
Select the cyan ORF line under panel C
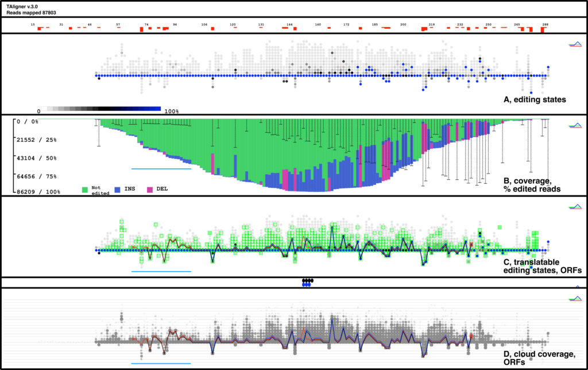pyautogui.click(x=161, y=270)
